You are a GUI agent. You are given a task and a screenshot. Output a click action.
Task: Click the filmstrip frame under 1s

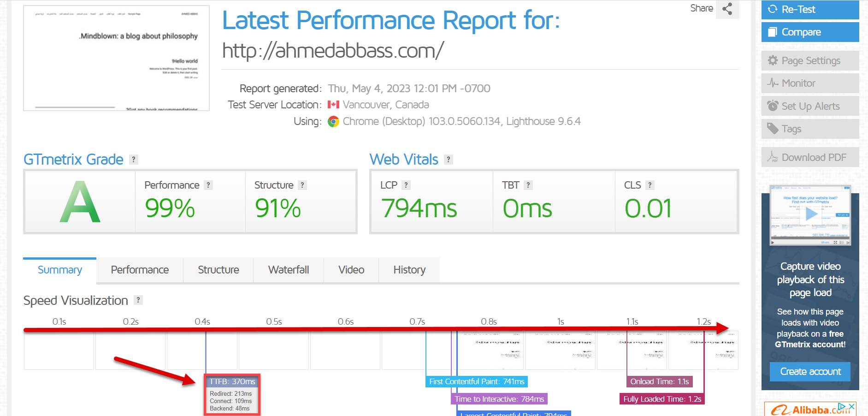tap(560, 350)
